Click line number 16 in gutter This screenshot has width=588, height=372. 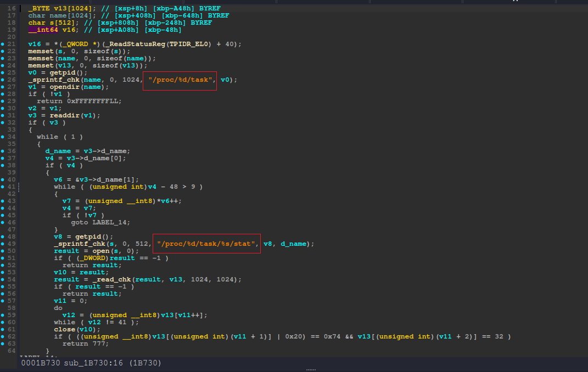(x=12, y=8)
